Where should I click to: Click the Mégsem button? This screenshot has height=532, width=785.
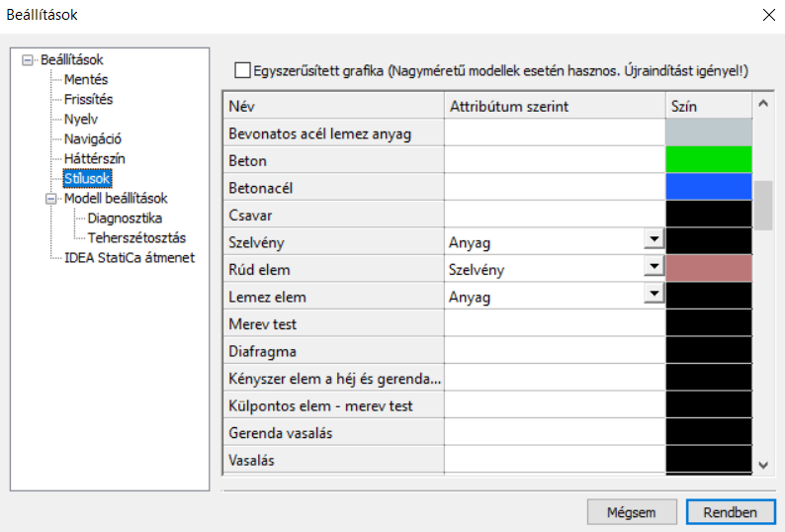pyautogui.click(x=632, y=512)
